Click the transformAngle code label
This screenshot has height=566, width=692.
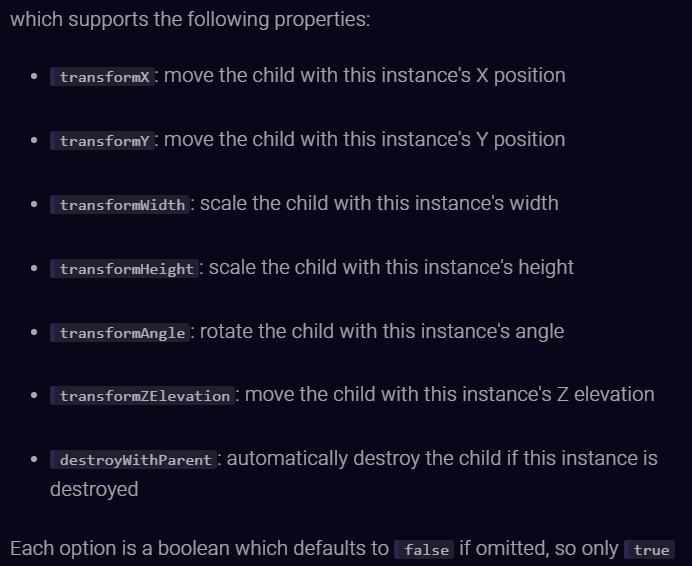(x=120, y=332)
